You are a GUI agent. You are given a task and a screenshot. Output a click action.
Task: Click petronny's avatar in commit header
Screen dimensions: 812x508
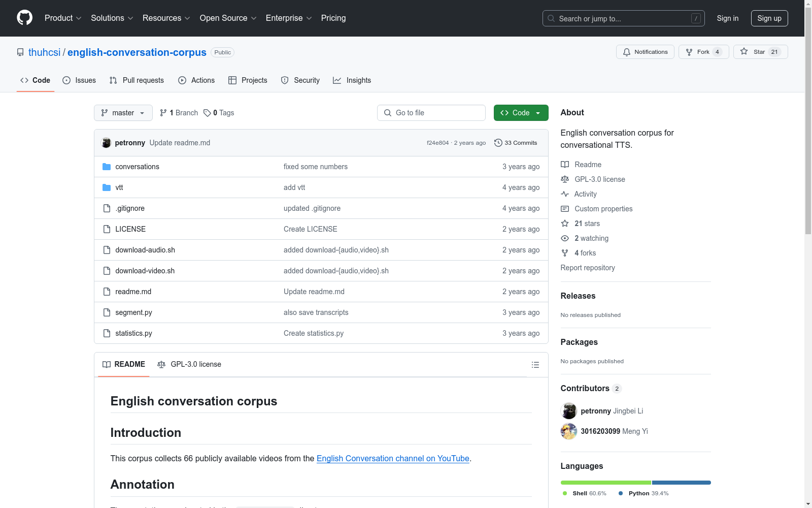(x=107, y=143)
